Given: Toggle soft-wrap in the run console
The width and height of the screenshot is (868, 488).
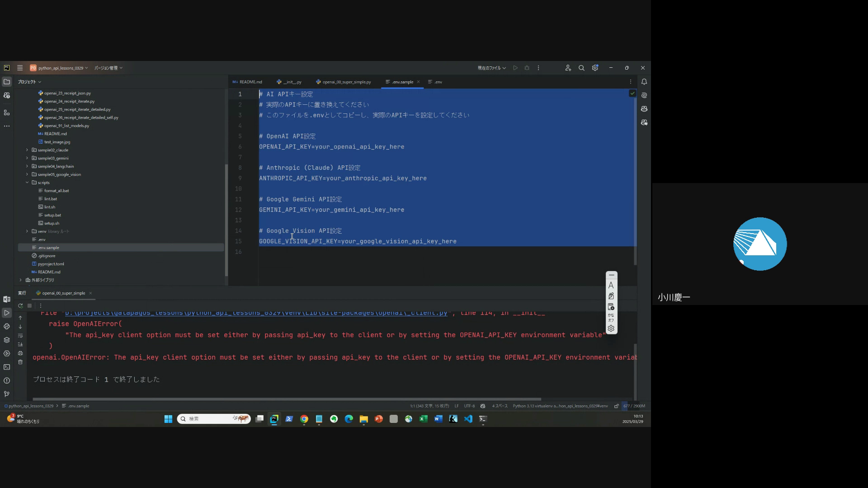Looking at the screenshot, I should [x=20, y=336].
